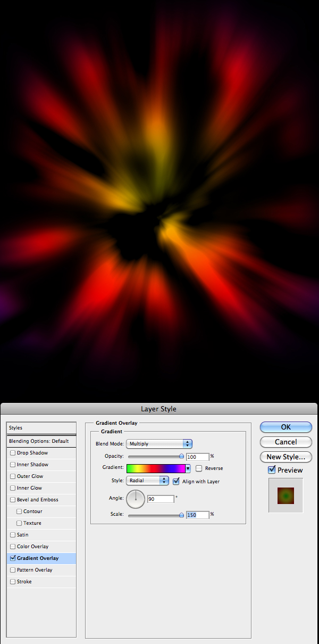Enable the Contour checkbox
The width and height of the screenshot is (319, 644).
tap(19, 511)
